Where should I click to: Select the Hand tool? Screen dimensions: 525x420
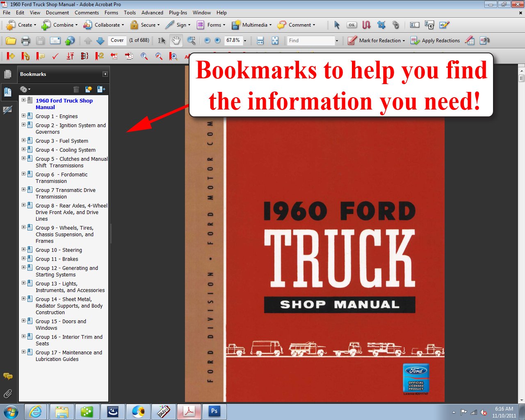176,41
